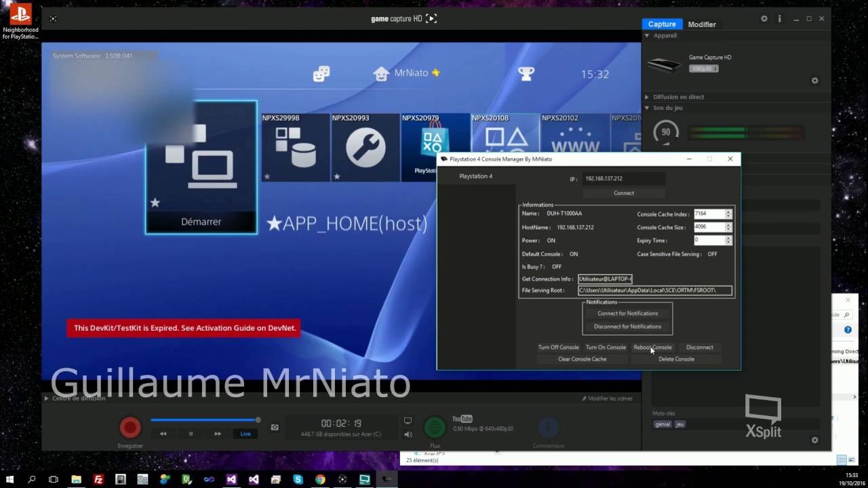Click the Live button
The height and width of the screenshot is (488, 868).
pyautogui.click(x=245, y=434)
